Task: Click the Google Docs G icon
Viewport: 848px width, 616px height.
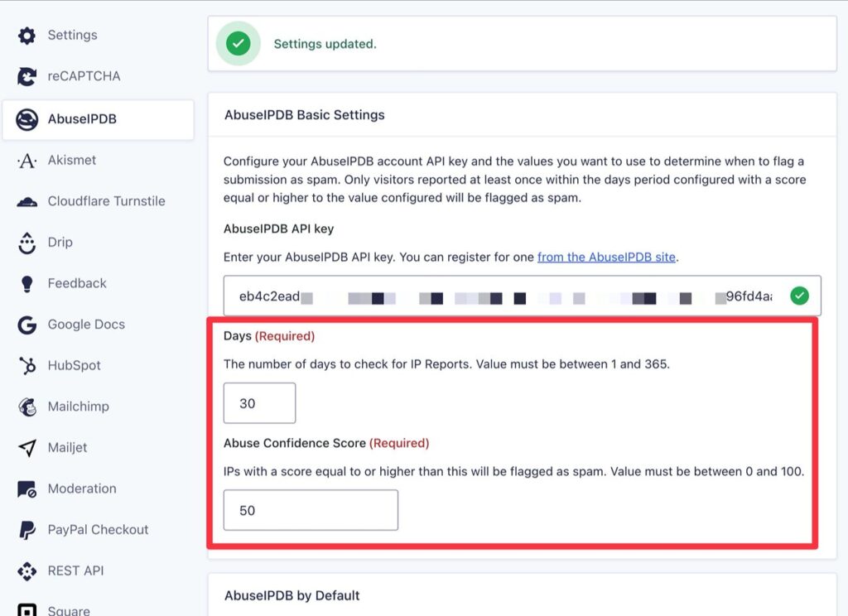Action: [26, 325]
